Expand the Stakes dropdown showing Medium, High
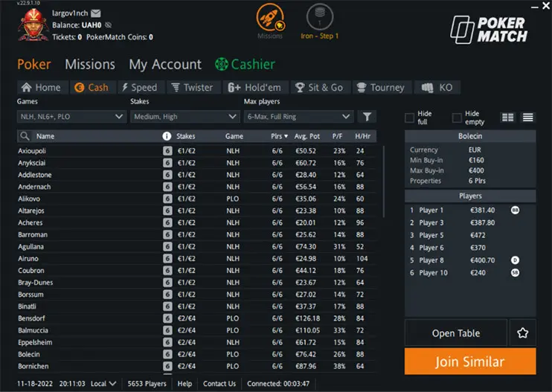This screenshot has height=392, width=552. click(185, 117)
